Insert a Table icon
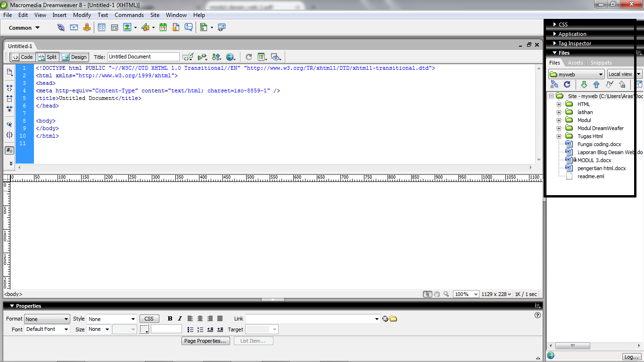Image resolution: width=644 pixels, height=362 pixels. pos(101,27)
